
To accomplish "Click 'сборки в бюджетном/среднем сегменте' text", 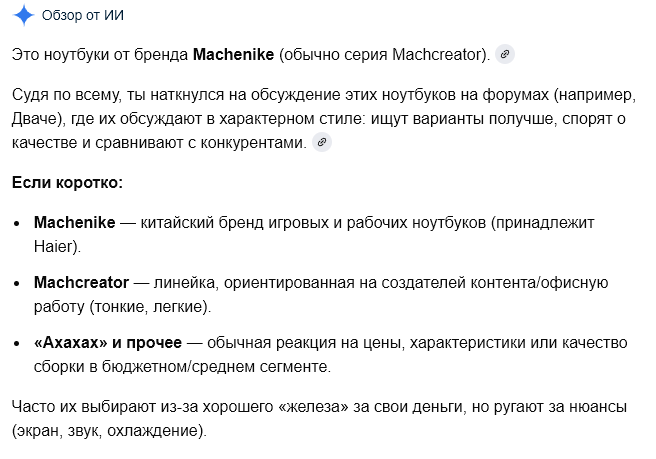I will click(182, 367).
